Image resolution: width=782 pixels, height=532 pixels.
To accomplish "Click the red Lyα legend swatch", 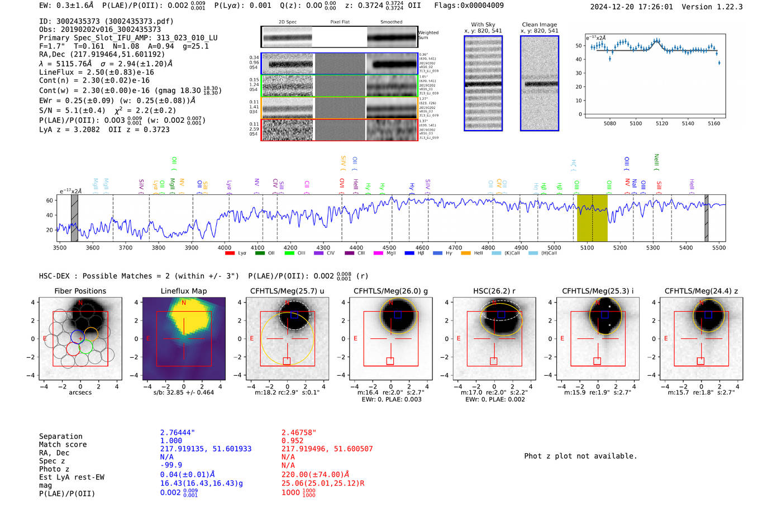I will [230, 253].
